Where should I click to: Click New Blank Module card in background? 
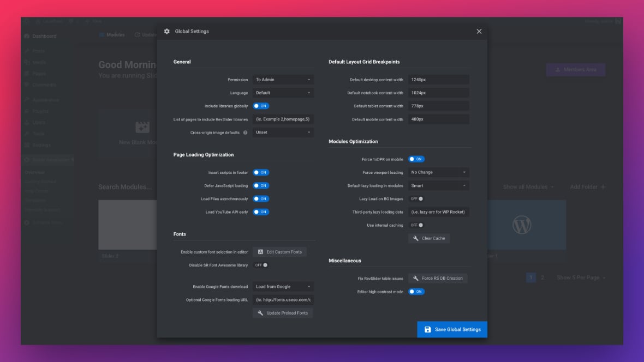click(128, 134)
